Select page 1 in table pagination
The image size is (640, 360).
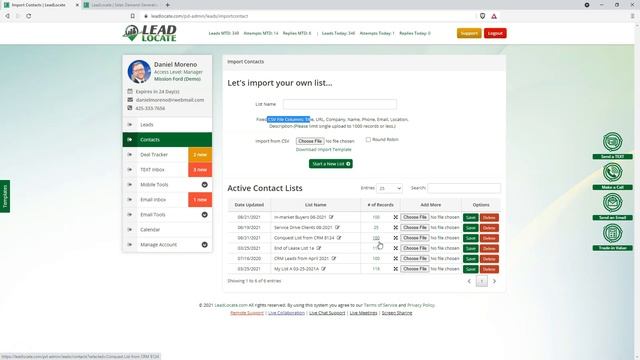click(482, 281)
